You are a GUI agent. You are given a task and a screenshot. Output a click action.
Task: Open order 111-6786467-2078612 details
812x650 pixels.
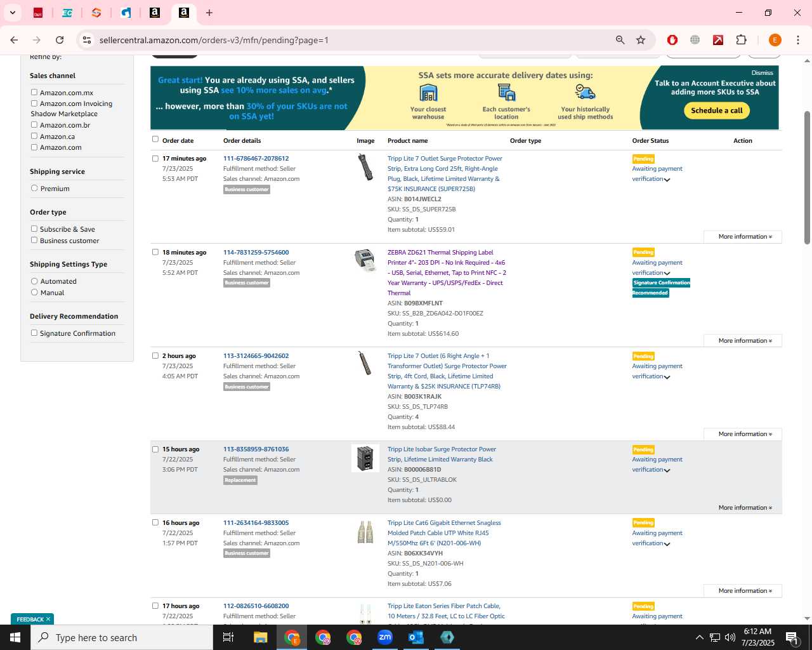(256, 159)
